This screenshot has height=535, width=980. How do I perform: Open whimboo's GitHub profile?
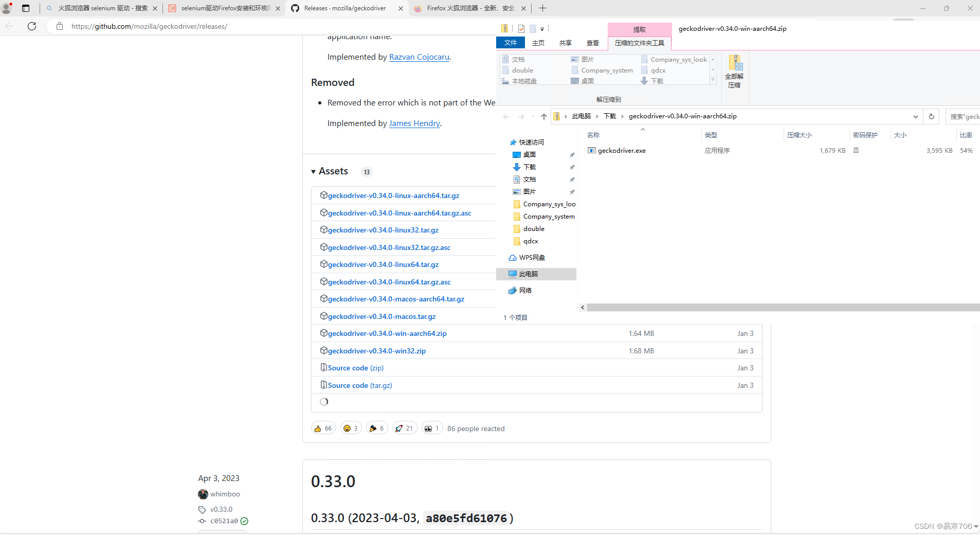pos(225,494)
